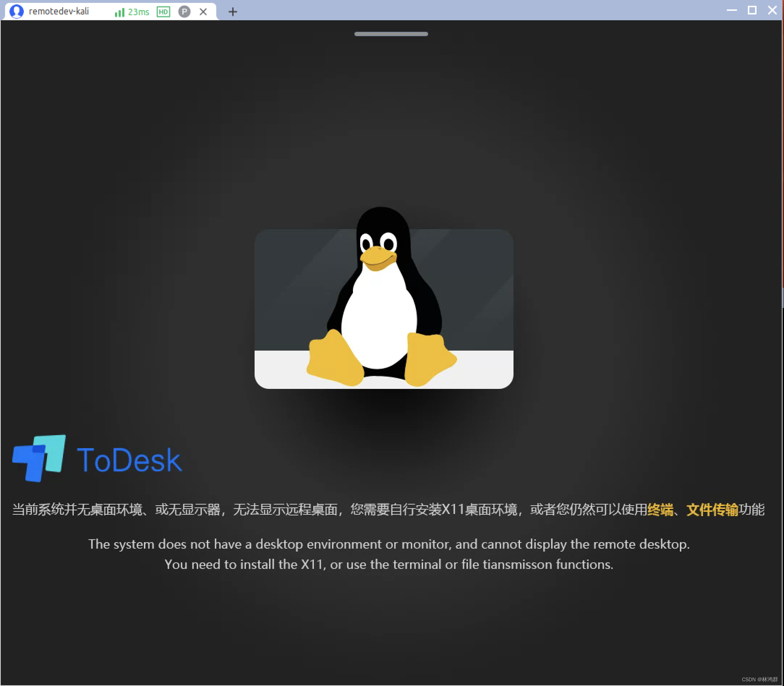
Task: Minimize the ToDesk window
Action: (x=732, y=10)
